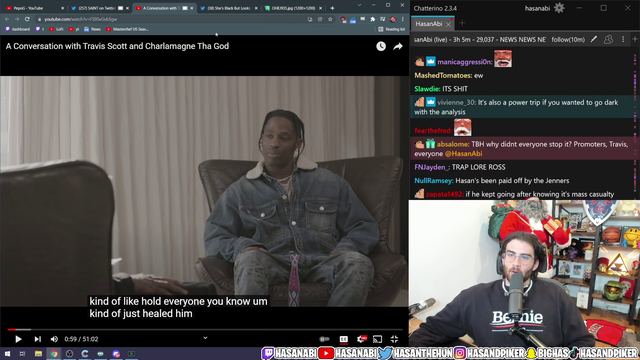Open a new Chrome tab
The image size is (640, 360).
(332, 8)
